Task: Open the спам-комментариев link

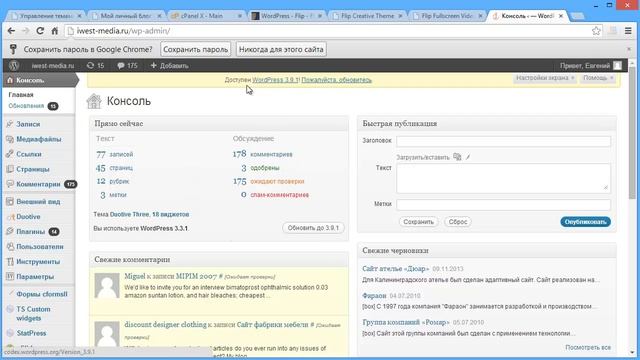Action: (x=280, y=195)
